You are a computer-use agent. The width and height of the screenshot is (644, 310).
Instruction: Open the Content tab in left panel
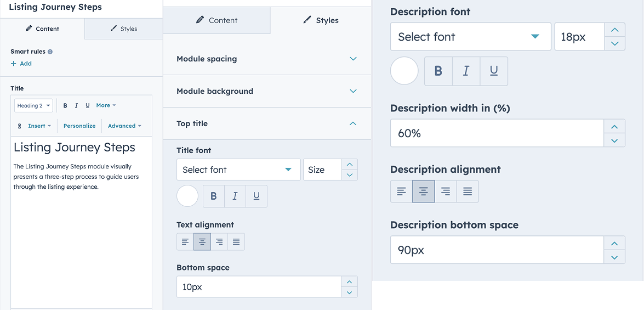pyautogui.click(x=42, y=29)
